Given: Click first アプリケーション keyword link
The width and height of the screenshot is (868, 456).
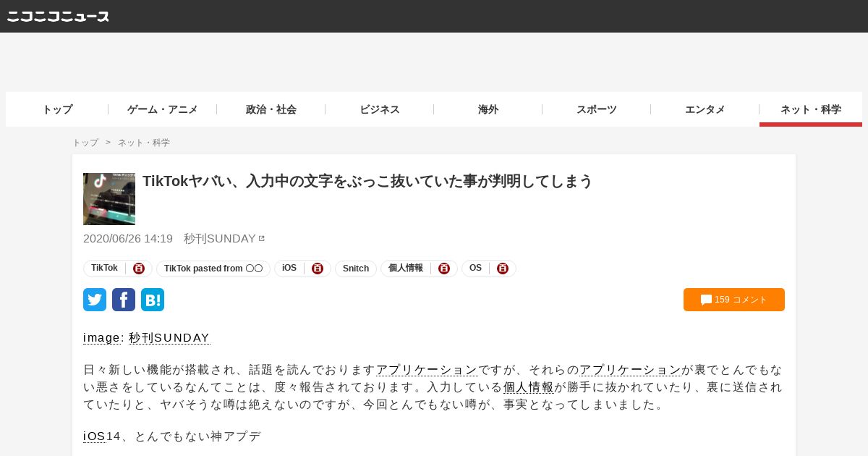Looking at the screenshot, I should [427, 370].
